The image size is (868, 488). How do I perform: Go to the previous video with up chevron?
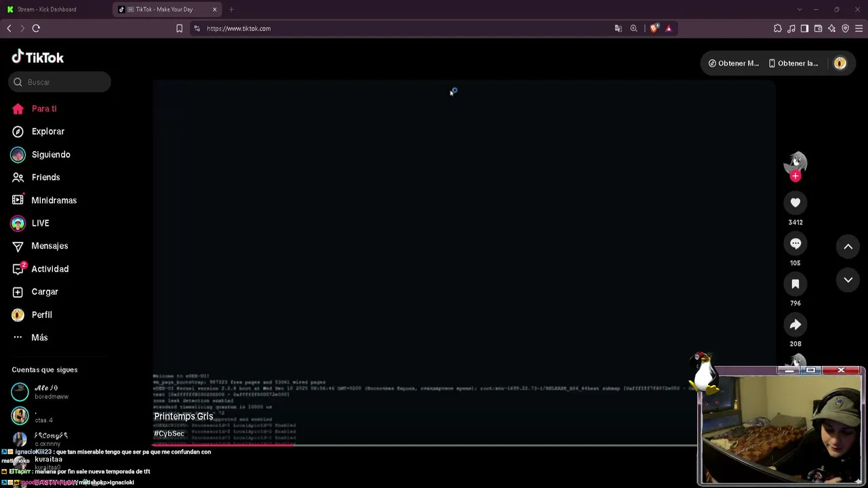coord(848,247)
